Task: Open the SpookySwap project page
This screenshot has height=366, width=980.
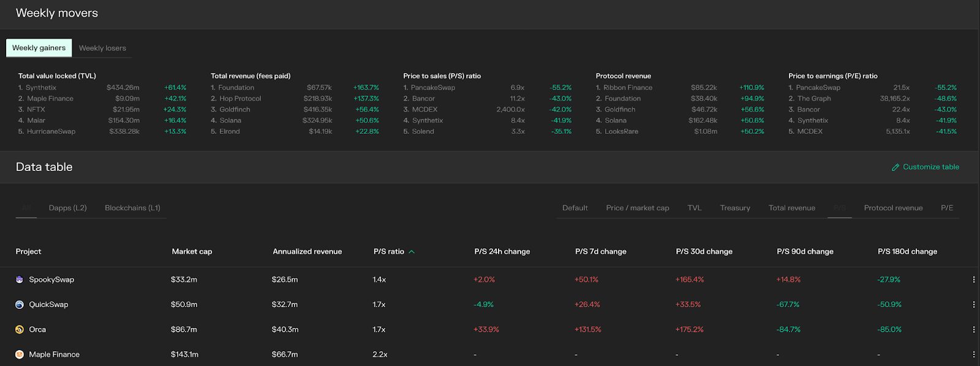Action: click(51, 280)
